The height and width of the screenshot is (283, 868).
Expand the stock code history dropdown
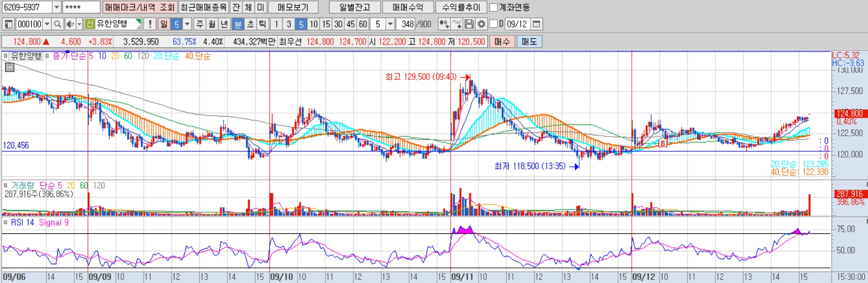click(47, 24)
